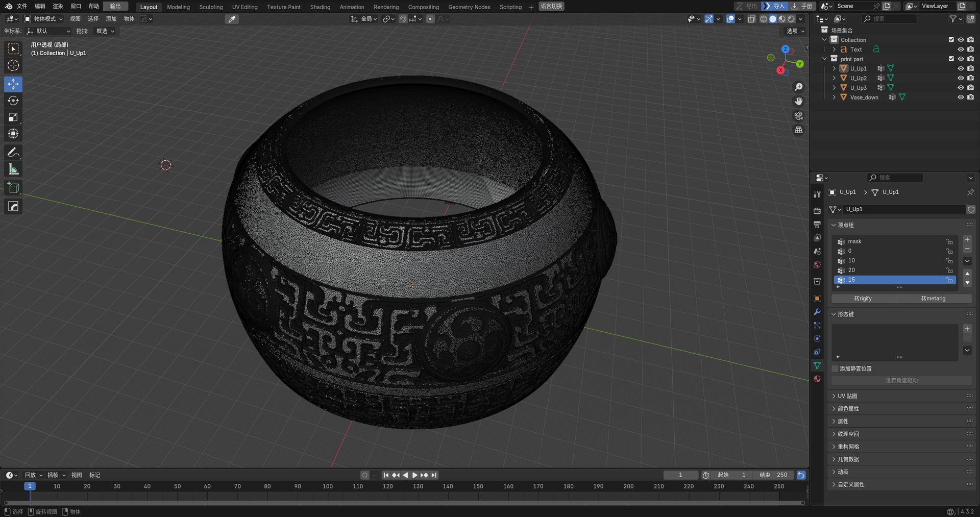Open the Material properties tab
The image size is (980, 517).
[817, 379]
